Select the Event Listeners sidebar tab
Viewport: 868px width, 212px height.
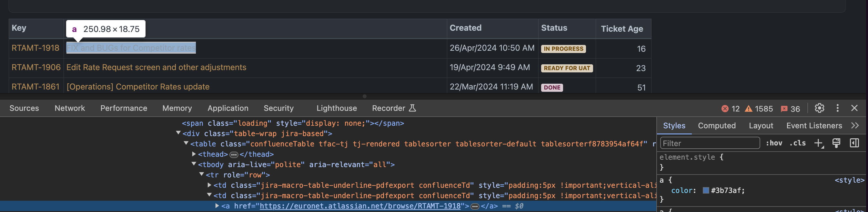(x=814, y=126)
